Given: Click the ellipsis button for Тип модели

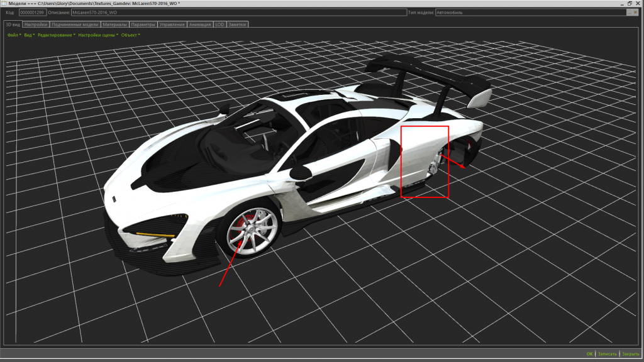Looking at the screenshot, I should [x=628, y=12].
